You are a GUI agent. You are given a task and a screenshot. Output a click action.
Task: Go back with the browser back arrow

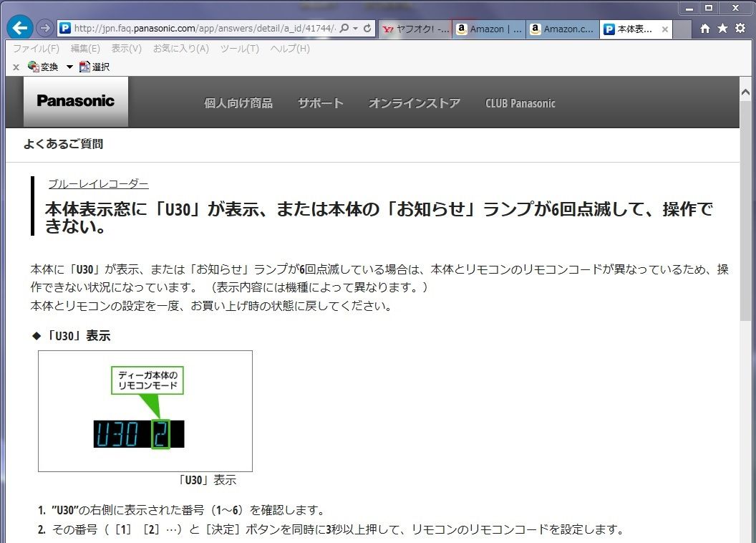(20, 28)
